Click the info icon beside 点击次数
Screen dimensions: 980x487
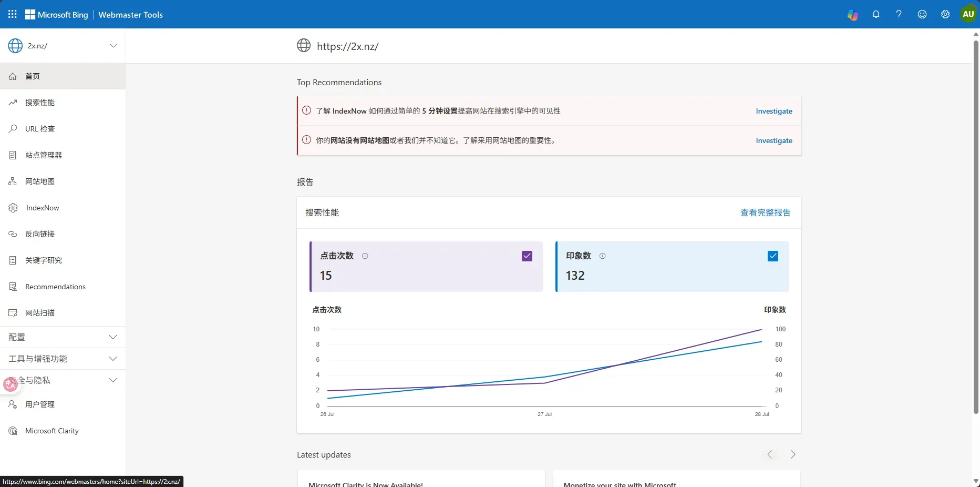(365, 256)
